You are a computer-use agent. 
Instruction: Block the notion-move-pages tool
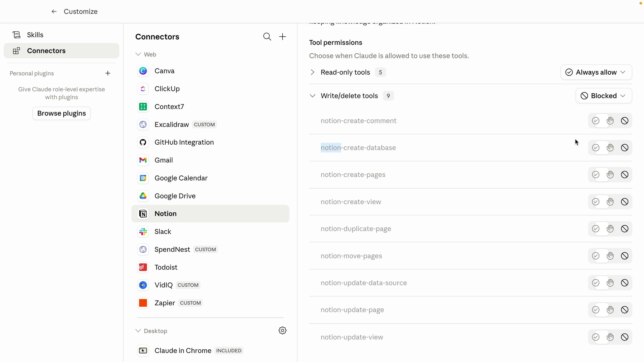coord(624,256)
